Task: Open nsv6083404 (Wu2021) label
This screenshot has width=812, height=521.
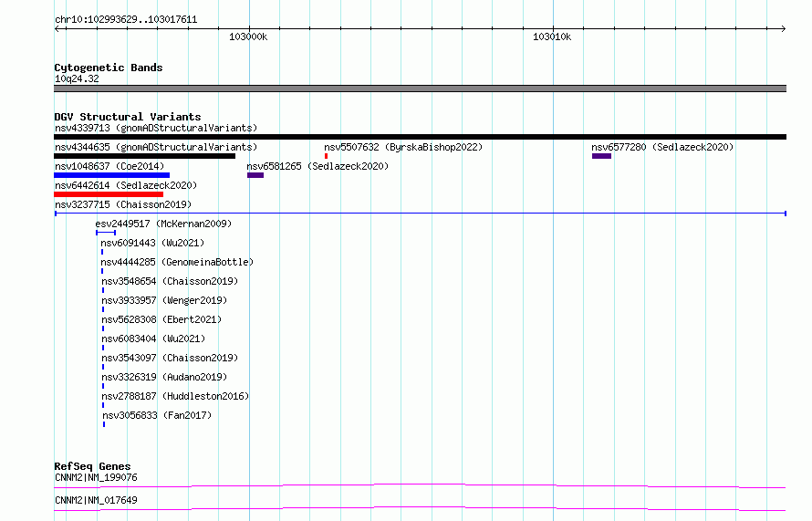Action: [153, 339]
